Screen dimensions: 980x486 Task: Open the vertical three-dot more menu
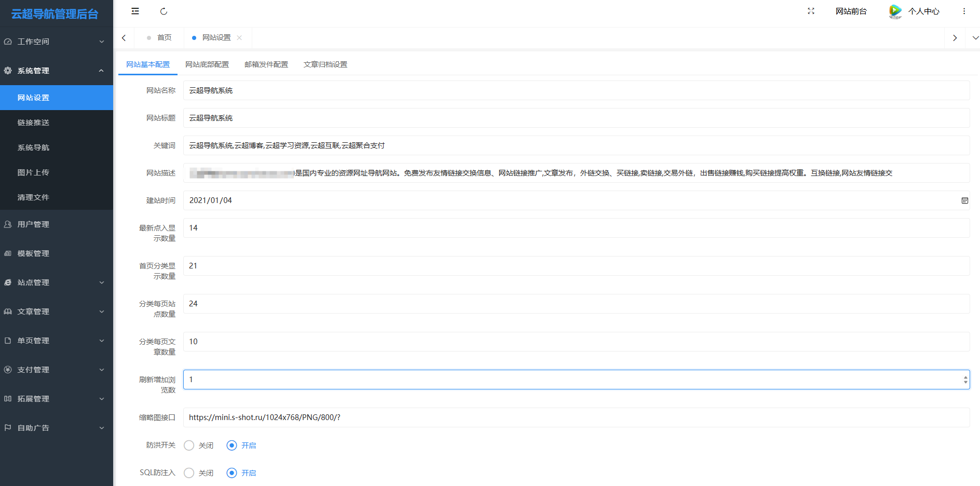coord(964,11)
